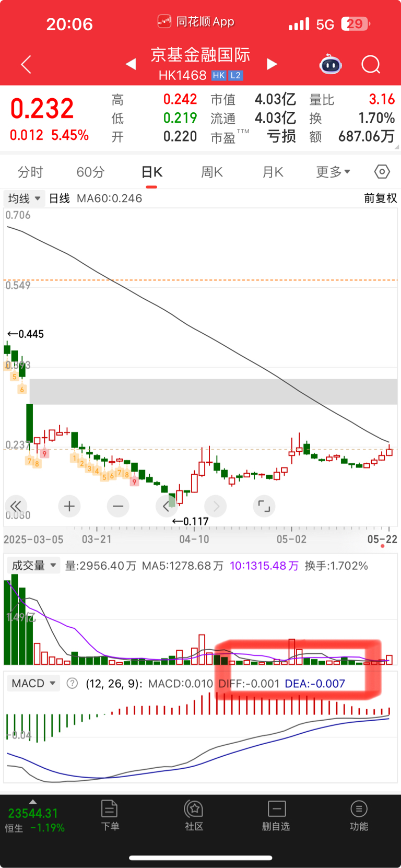Tap DEA:-0.007 value
Screen dimensions: 401x868
(315, 684)
